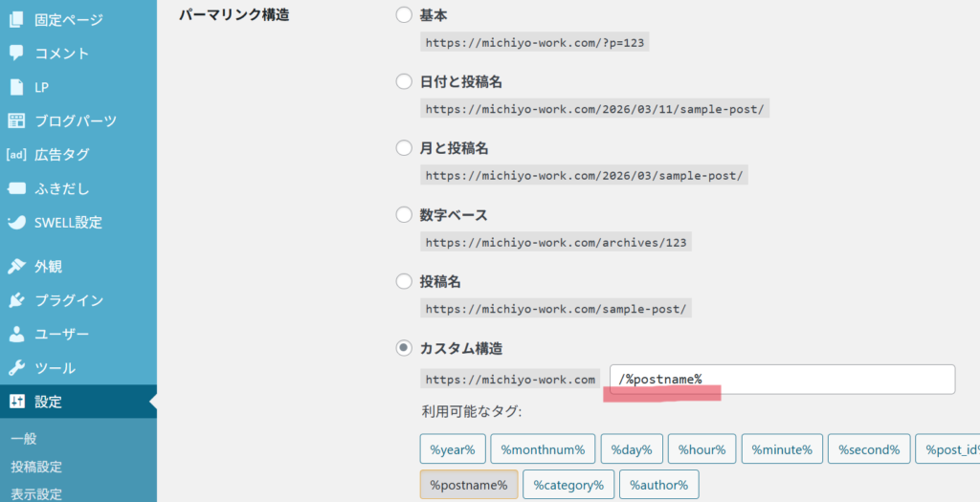Open the プラグイン menu
This screenshot has height=502, width=980.
pyautogui.click(x=78, y=299)
